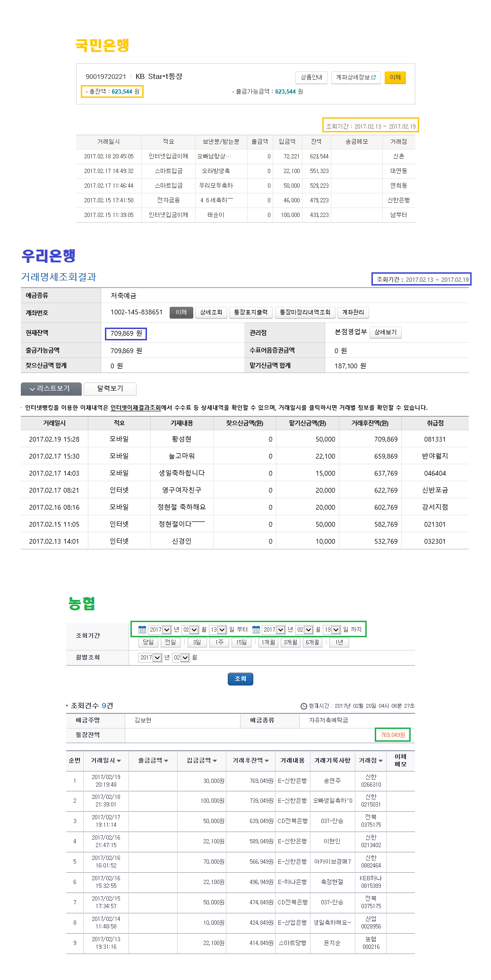Click 신경인 memo cell
Viewport: 491px width, 980px height.
tap(181, 541)
